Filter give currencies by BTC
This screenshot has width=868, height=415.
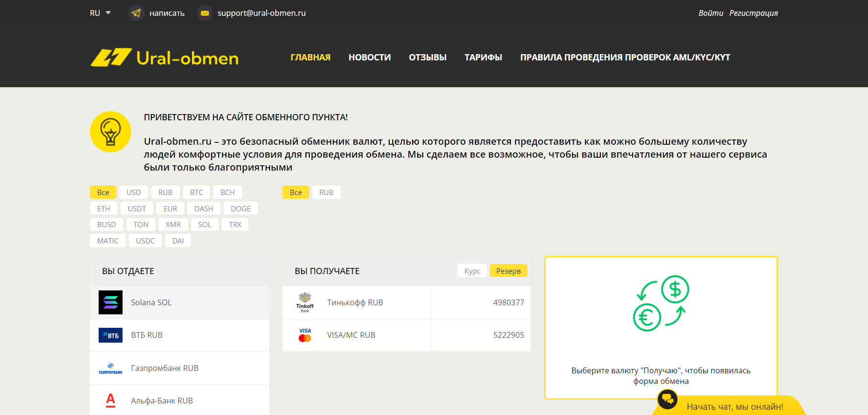click(x=196, y=192)
